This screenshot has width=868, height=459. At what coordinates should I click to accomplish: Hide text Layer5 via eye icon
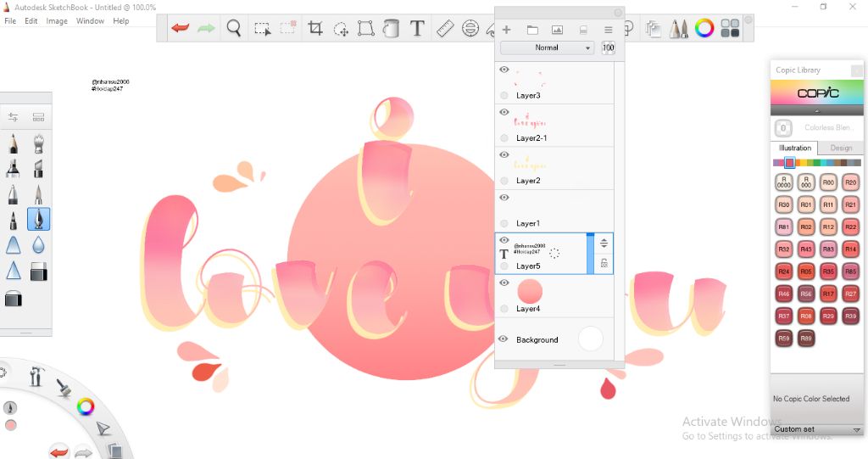(x=504, y=240)
